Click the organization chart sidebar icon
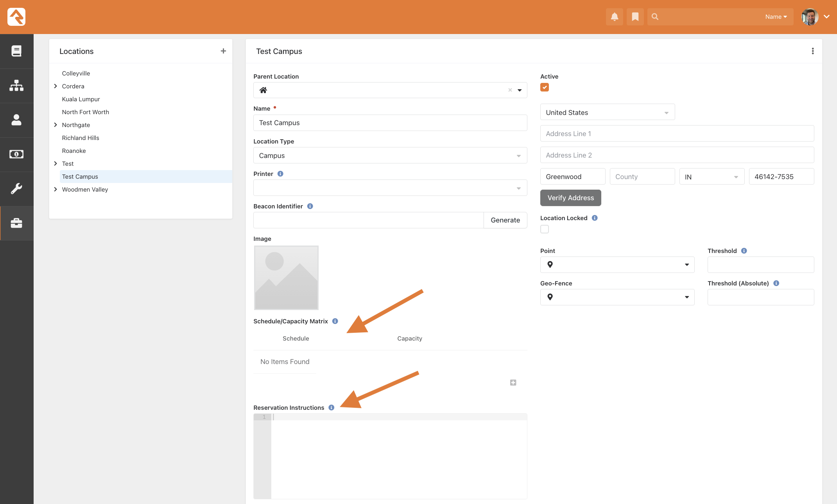 click(16, 85)
